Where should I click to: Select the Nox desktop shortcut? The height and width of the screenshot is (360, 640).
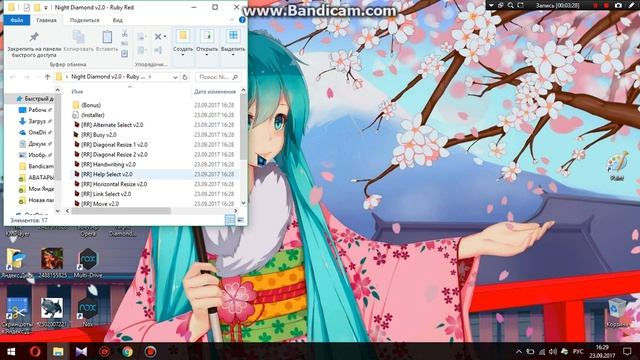(88, 311)
